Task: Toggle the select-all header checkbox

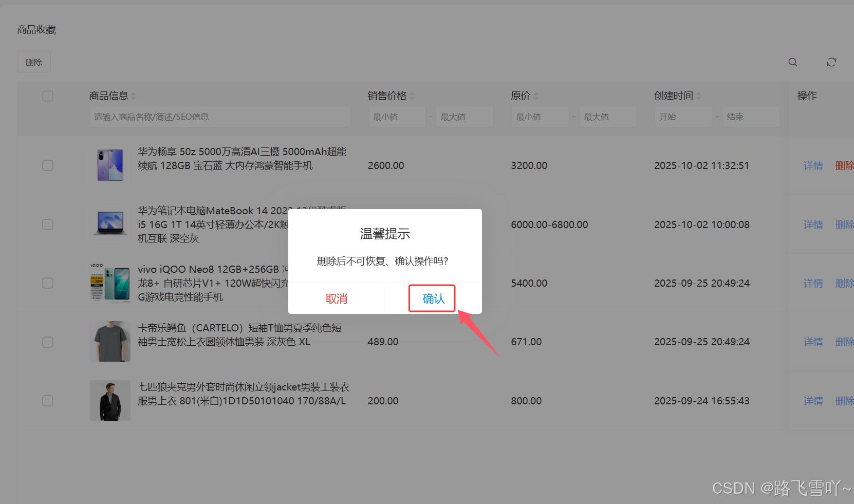Action: (x=48, y=96)
